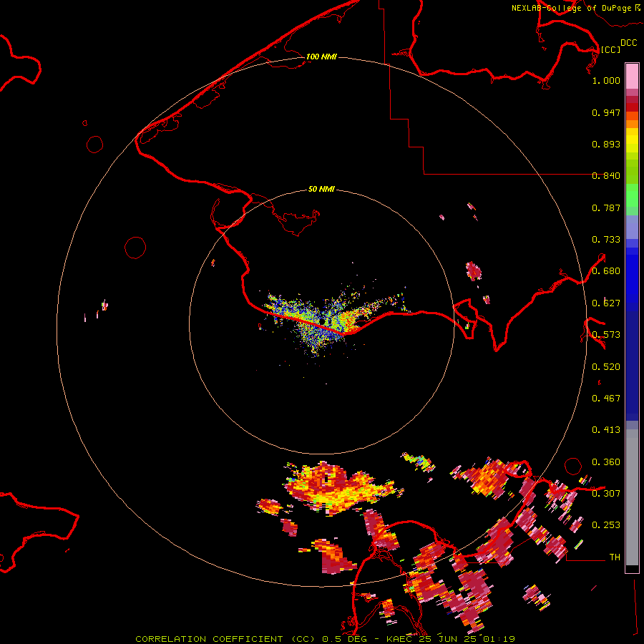
Task: Select the 0.733 scale value
Action: click(x=606, y=240)
